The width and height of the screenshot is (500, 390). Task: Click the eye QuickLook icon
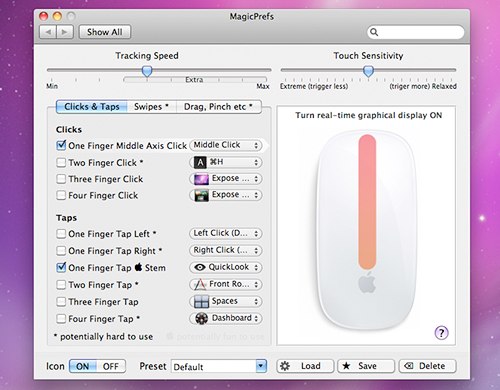click(200, 267)
